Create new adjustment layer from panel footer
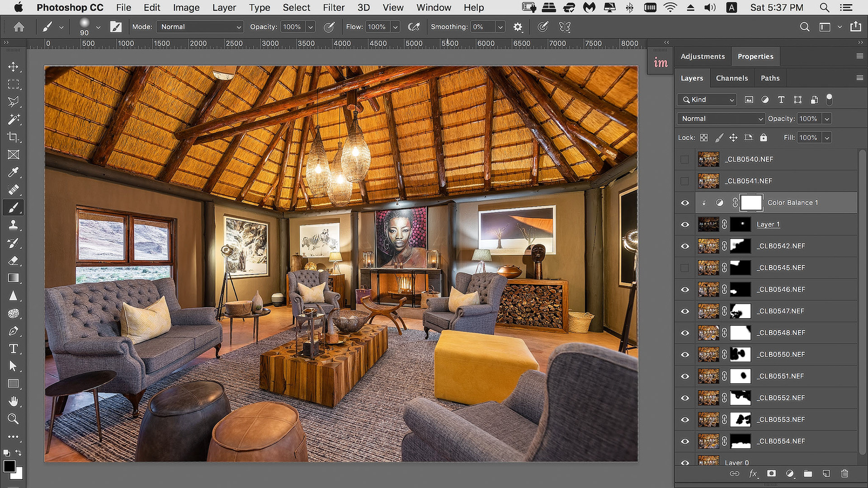The height and width of the screenshot is (488, 868). click(x=790, y=474)
